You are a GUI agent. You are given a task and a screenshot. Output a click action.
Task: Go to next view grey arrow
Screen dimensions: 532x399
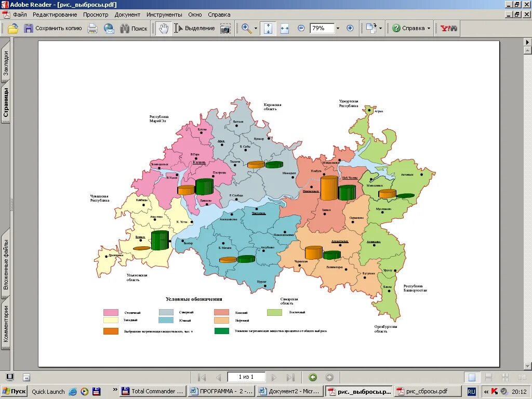329,377
